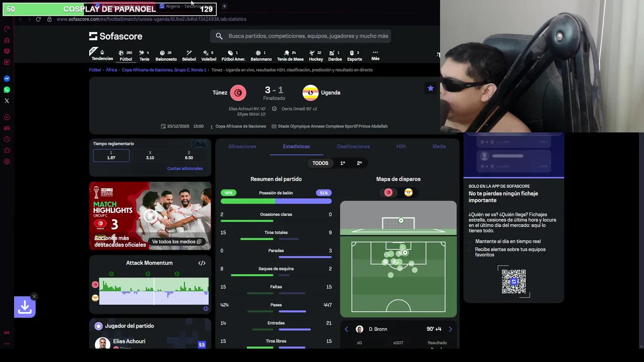
Task: Switch to the Estadísticas tab
Action: (296, 146)
